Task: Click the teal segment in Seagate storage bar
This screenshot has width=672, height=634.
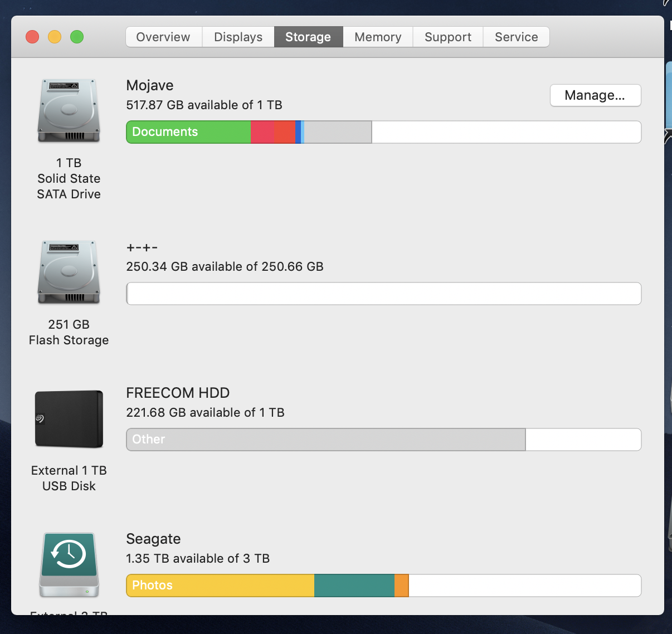Action: pos(354,586)
